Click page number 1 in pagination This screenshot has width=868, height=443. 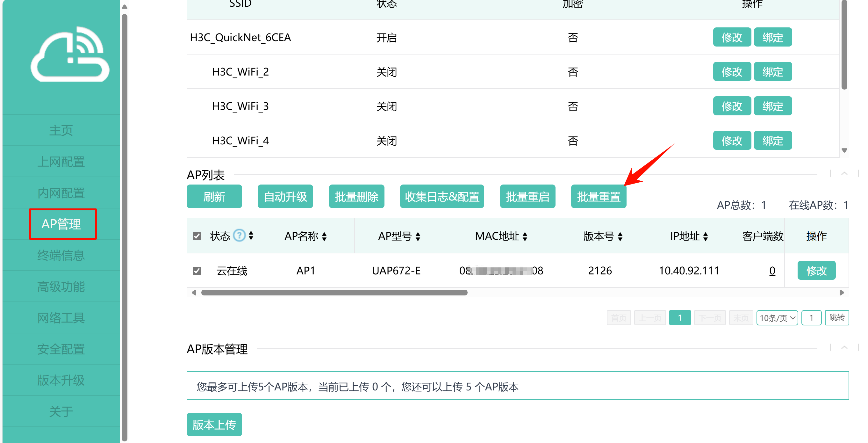680,317
